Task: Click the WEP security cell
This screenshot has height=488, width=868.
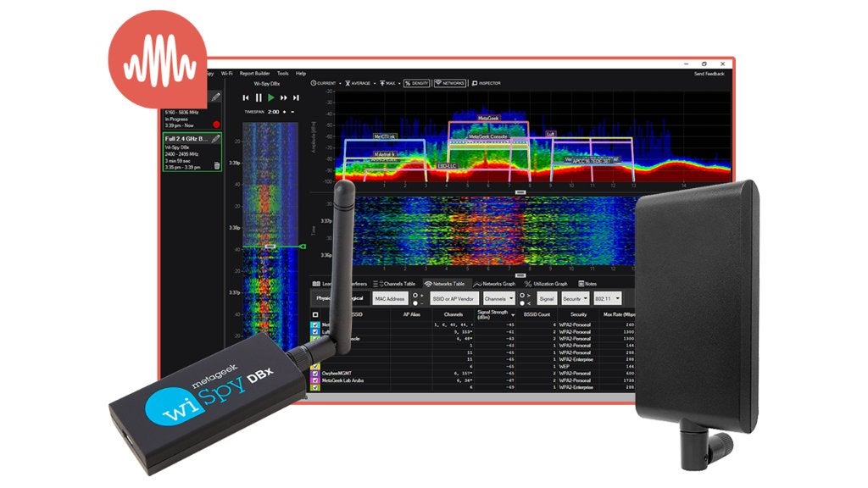Action: tap(564, 366)
